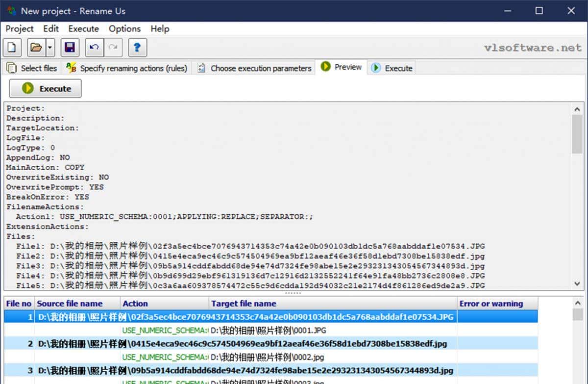Switch to the Execute tab

pos(392,68)
